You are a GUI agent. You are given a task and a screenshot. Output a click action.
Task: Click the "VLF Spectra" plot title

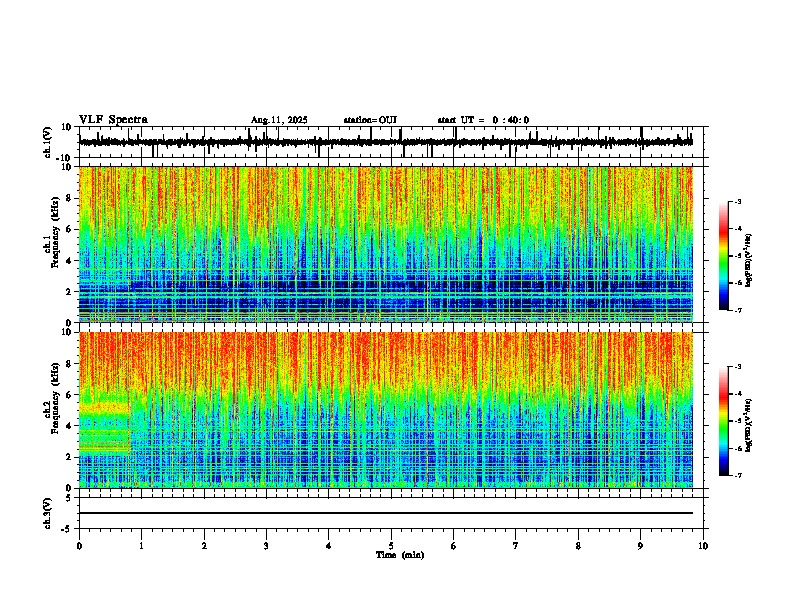(x=113, y=120)
